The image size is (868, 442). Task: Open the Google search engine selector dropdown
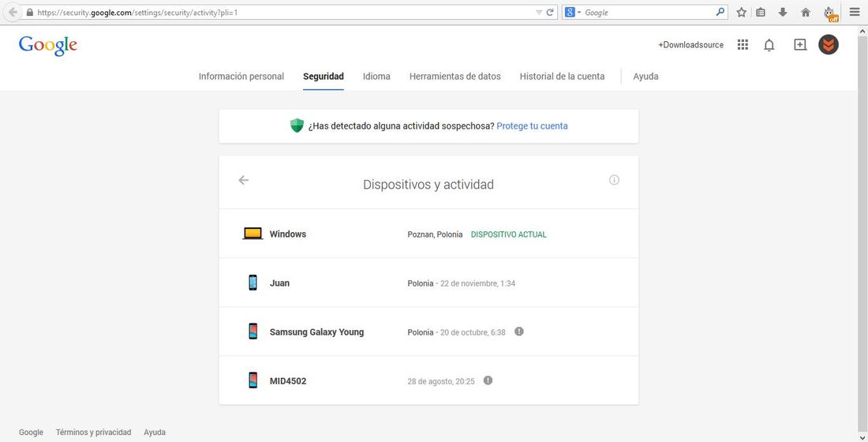(573, 12)
